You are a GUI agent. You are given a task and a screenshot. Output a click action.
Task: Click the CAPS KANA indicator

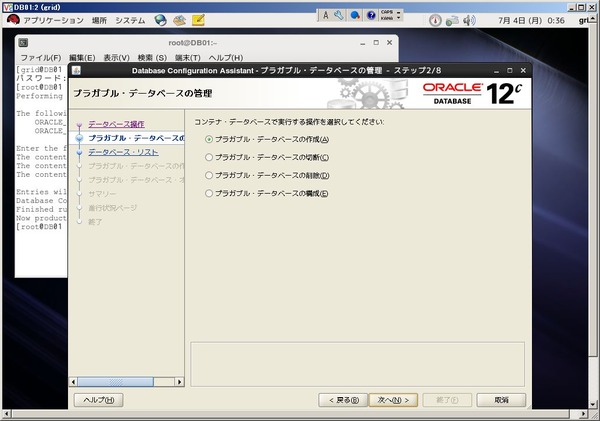[x=387, y=15]
